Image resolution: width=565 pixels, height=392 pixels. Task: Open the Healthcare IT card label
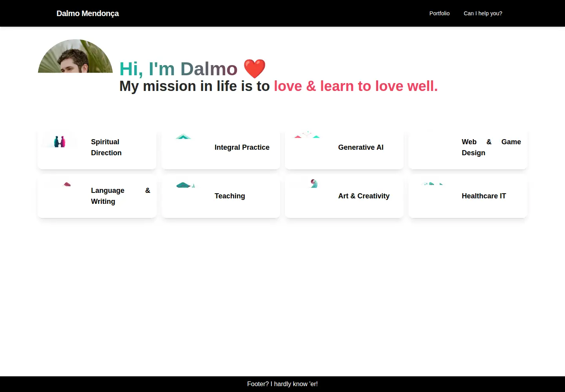click(x=484, y=196)
